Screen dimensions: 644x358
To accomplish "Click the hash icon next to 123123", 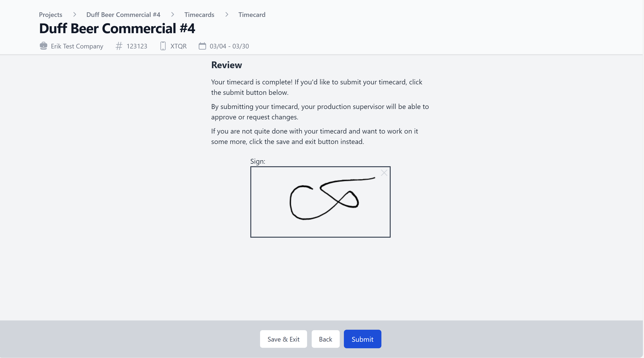I will [119, 46].
